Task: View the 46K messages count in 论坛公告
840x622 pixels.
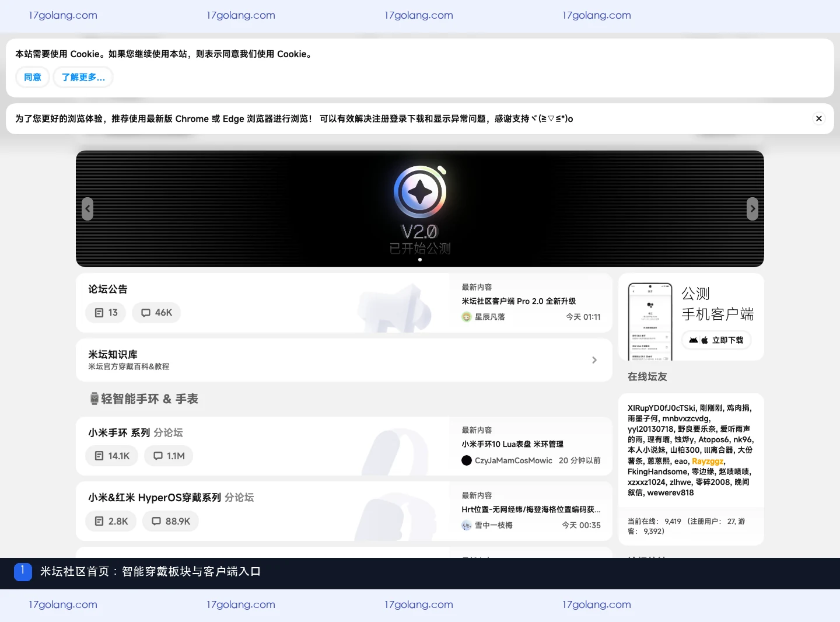Action: tap(156, 313)
